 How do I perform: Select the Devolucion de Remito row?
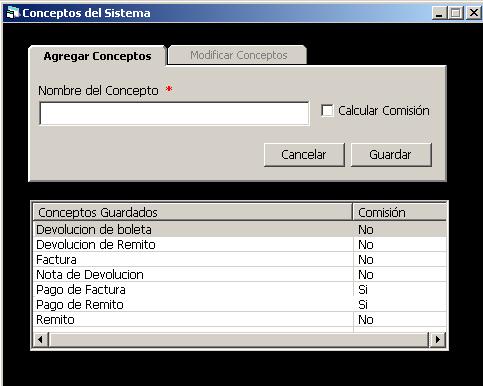240,244
